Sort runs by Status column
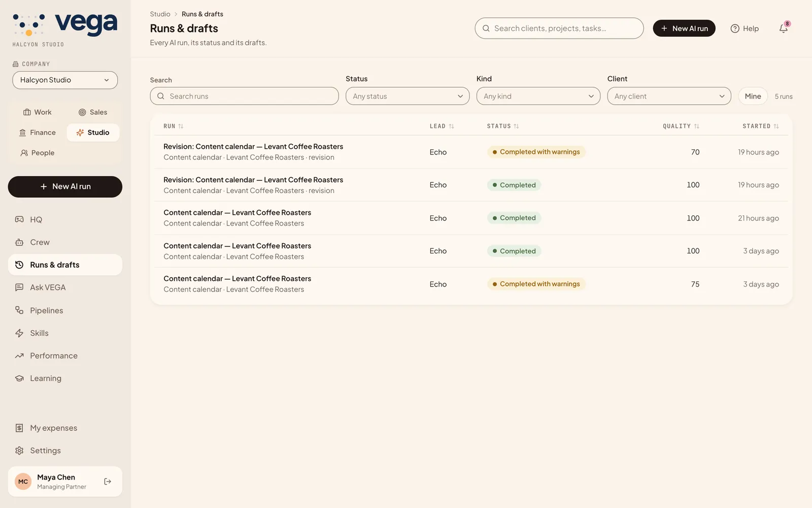Screen dimensions: 812x508 503,126
